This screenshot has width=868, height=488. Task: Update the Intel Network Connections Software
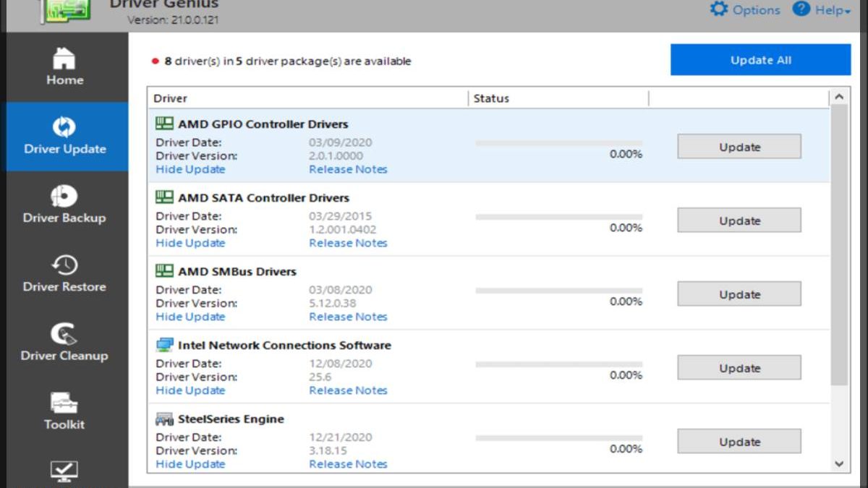pos(739,368)
